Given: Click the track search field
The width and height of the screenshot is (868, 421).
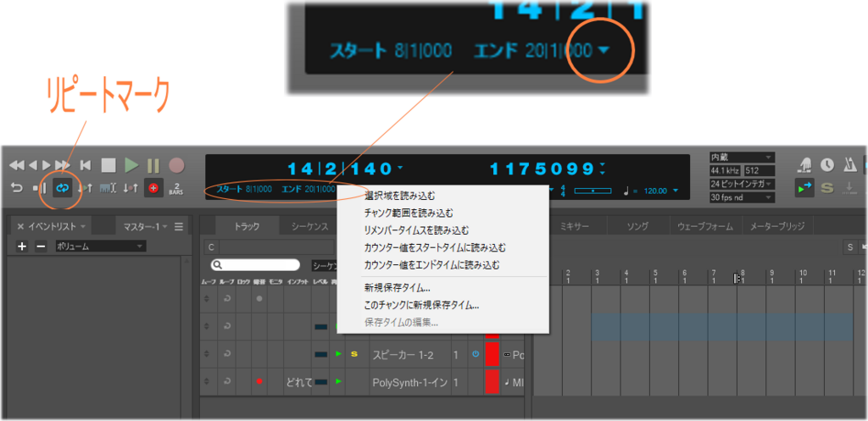Looking at the screenshot, I should (x=255, y=265).
